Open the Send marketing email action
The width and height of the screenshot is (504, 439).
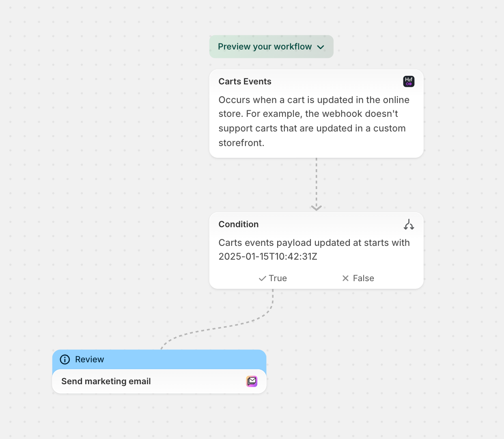[106, 381]
